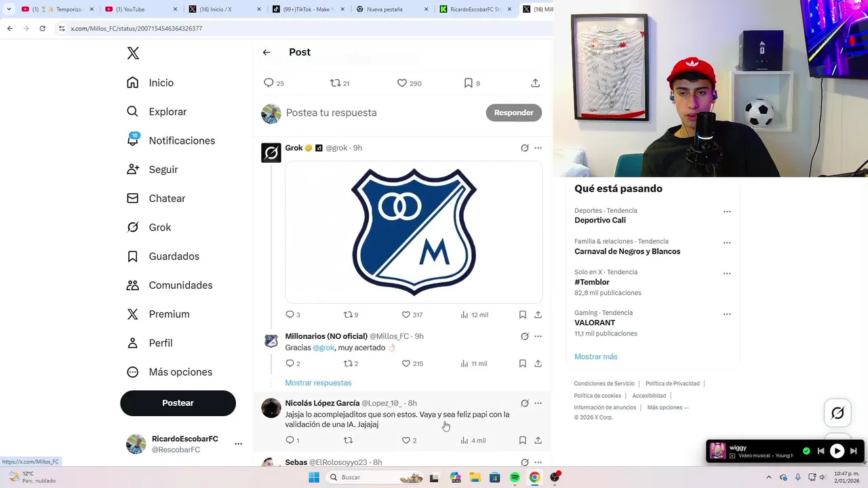The image size is (868, 488).
Task: Bookmark Nicolás López García's post
Action: [x=522, y=441]
